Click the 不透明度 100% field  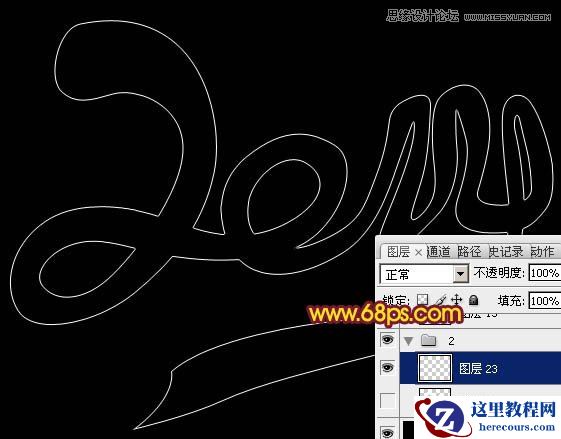545,273
